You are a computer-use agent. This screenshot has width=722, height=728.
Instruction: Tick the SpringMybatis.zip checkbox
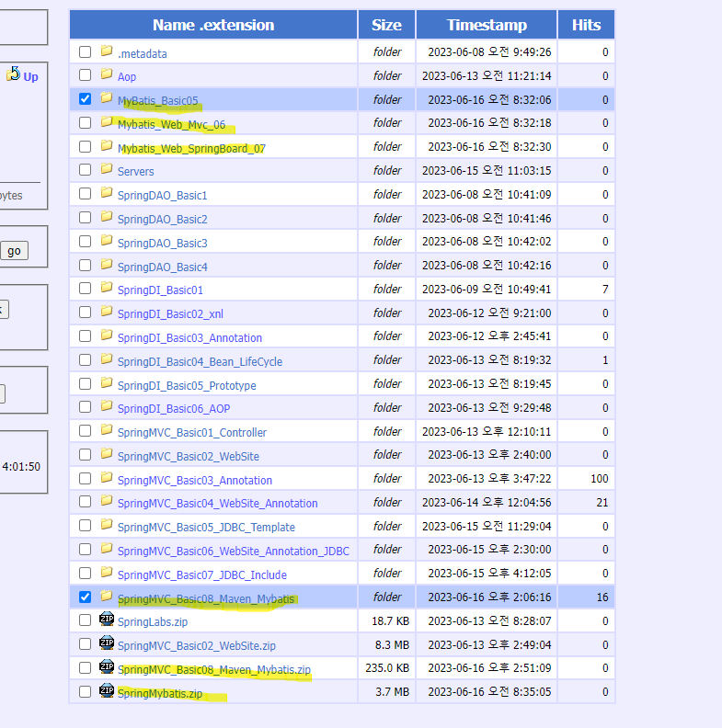tap(85, 692)
